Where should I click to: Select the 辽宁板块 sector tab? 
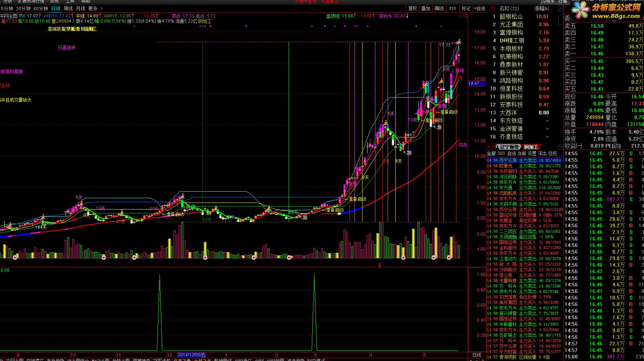click(x=509, y=147)
